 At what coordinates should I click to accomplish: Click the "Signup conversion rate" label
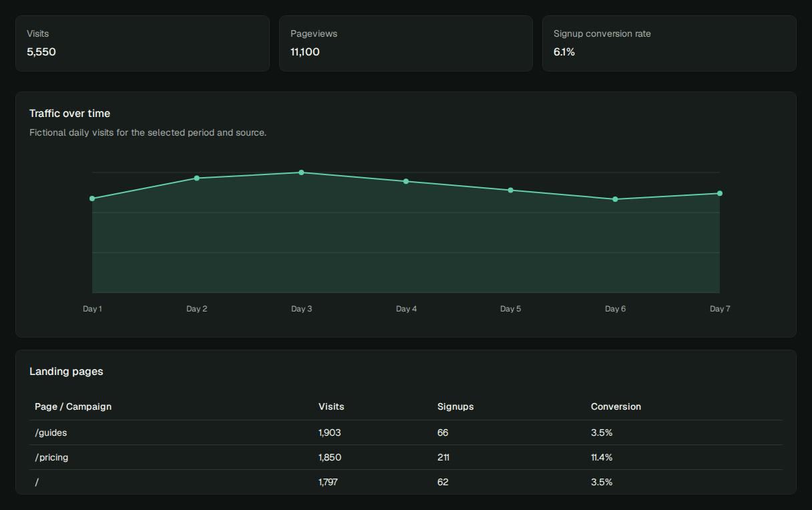(602, 33)
